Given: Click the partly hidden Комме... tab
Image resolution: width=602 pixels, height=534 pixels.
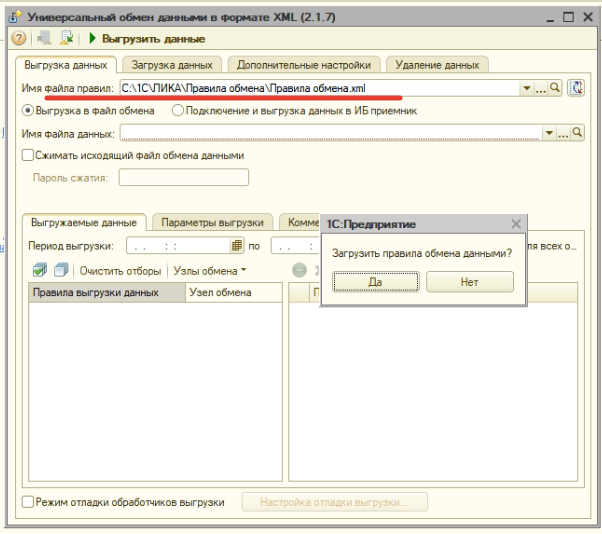Looking at the screenshot, I should pyautogui.click(x=300, y=222).
